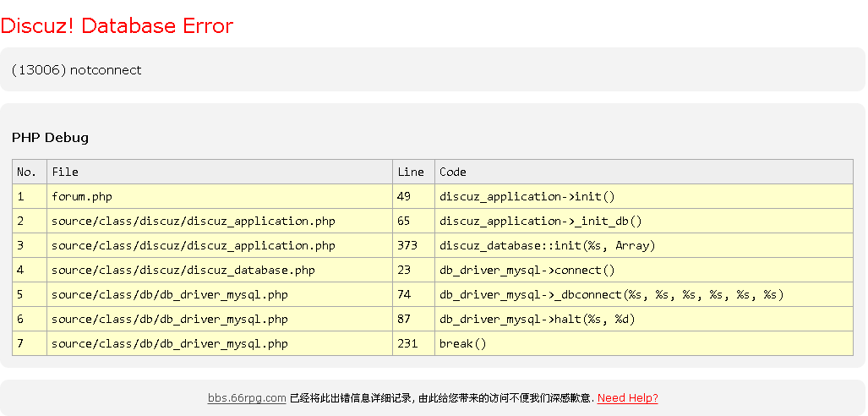The image size is (868, 416).
Task: Select the break() code cell
Action: pyautogui.click(x=644, y=343)
